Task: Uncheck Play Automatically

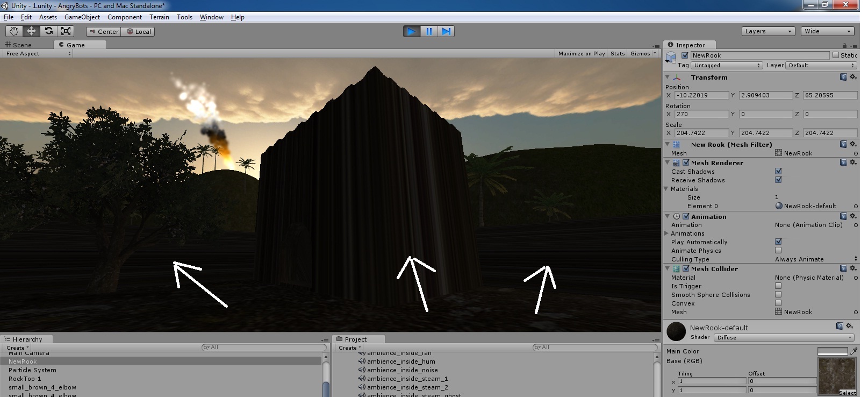Action: point(778,242)
